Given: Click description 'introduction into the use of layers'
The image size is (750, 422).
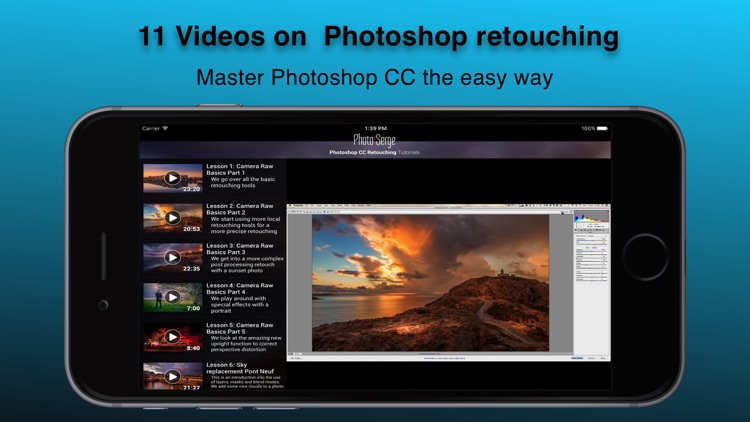Looking at the screenshot, I should point(247,381).
